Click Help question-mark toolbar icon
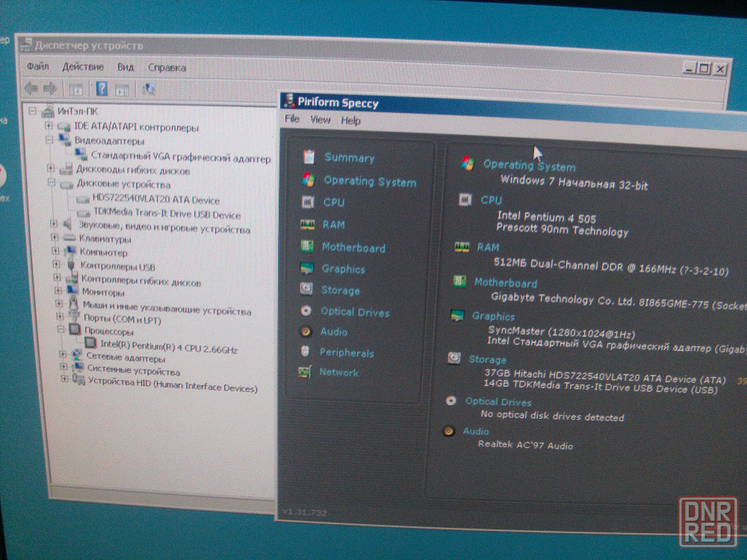747x560 pixels. click(102, 89)
